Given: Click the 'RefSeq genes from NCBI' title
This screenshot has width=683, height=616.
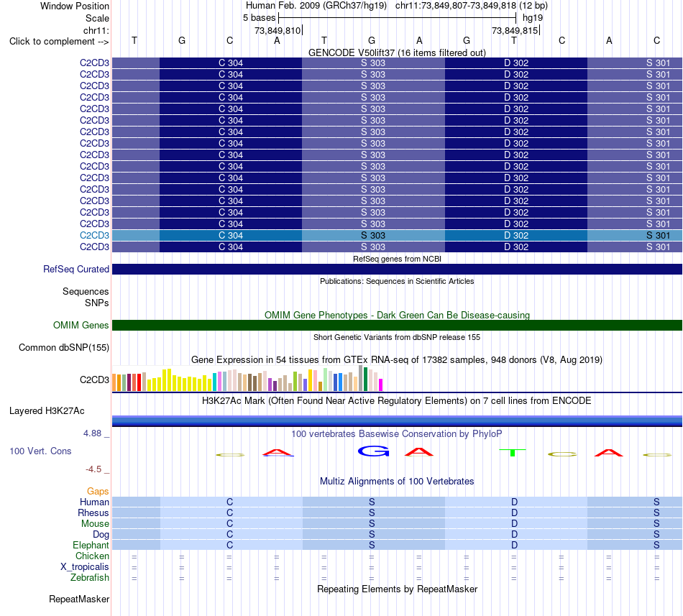Looking at the screenshot, I should click(397, 259).
